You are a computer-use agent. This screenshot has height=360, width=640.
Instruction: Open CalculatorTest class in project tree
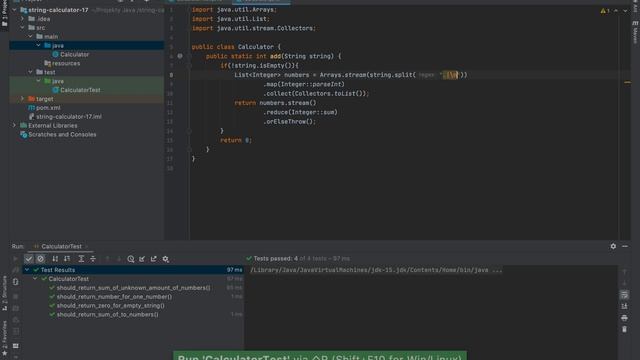(x=80, y=90)
